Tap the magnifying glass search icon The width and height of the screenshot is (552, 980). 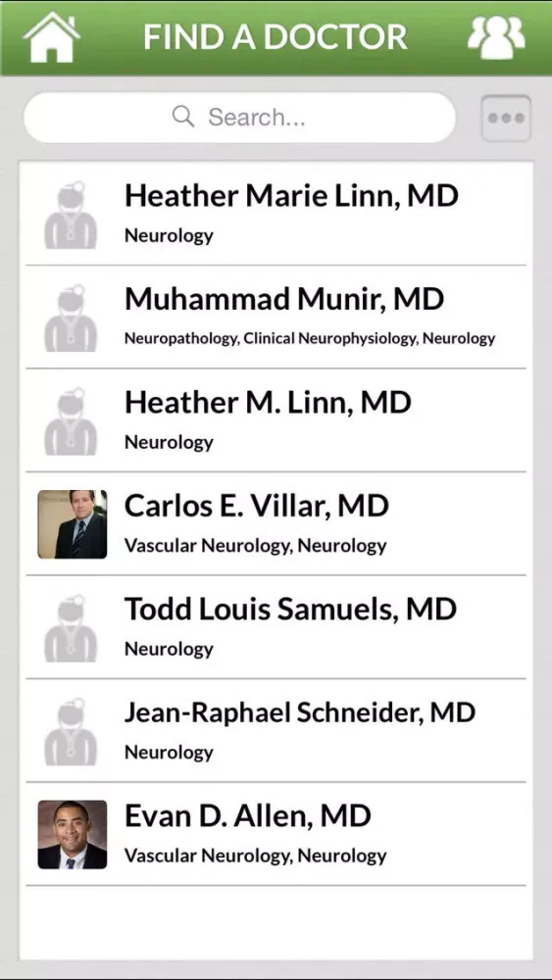[x=183, y=117]
